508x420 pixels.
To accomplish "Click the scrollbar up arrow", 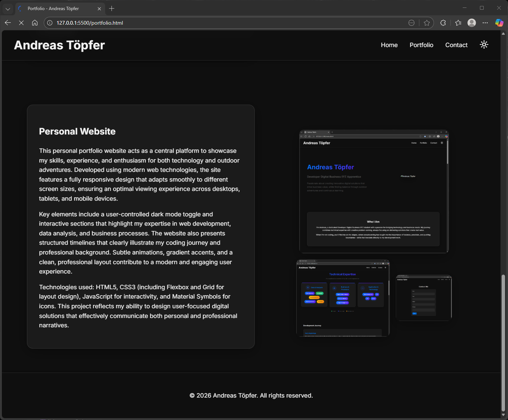I will [x=503, y=34].
